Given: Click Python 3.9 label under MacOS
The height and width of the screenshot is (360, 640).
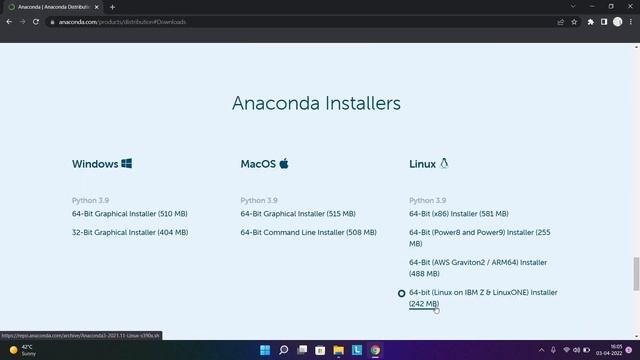Looking at the screenshot, I should [x=259, y=200].
